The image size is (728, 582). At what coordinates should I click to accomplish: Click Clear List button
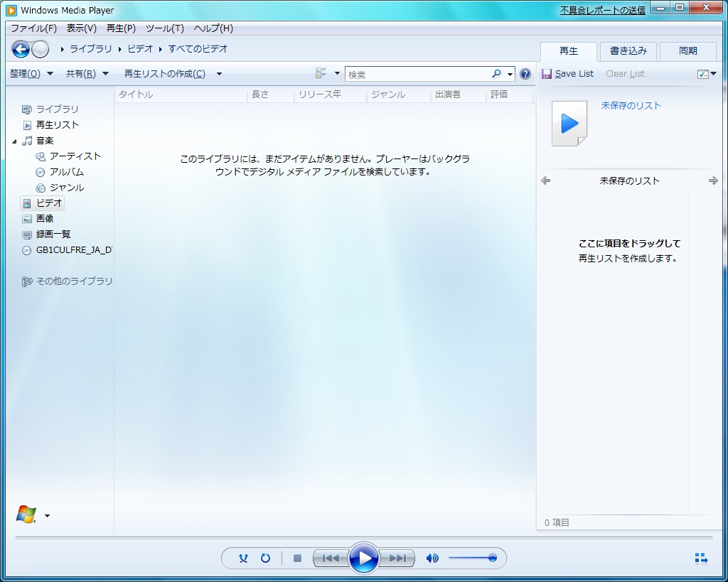[625, 74]
